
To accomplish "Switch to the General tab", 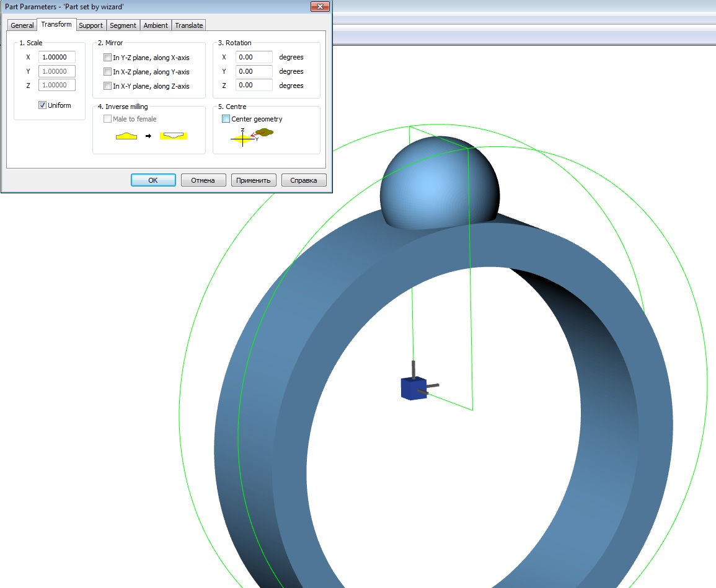I will [x=22, y=25].
